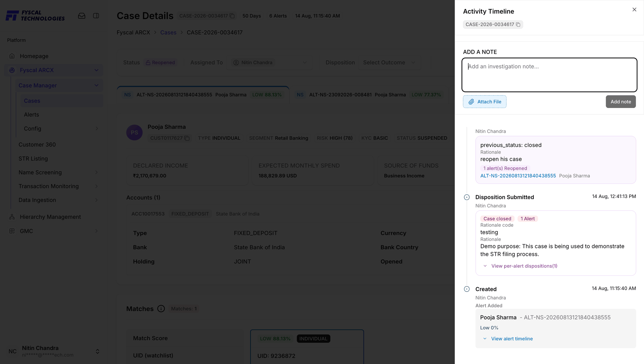The image size is (644, 364).
Task: Click the Matches info icon
Action: [x=161, y=309]
